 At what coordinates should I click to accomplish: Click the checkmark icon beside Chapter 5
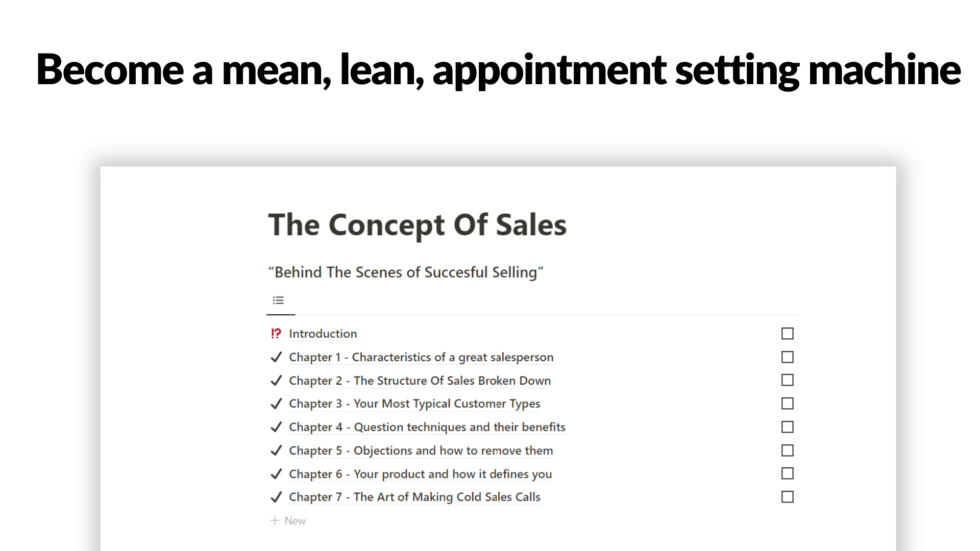tap(276, 450)
